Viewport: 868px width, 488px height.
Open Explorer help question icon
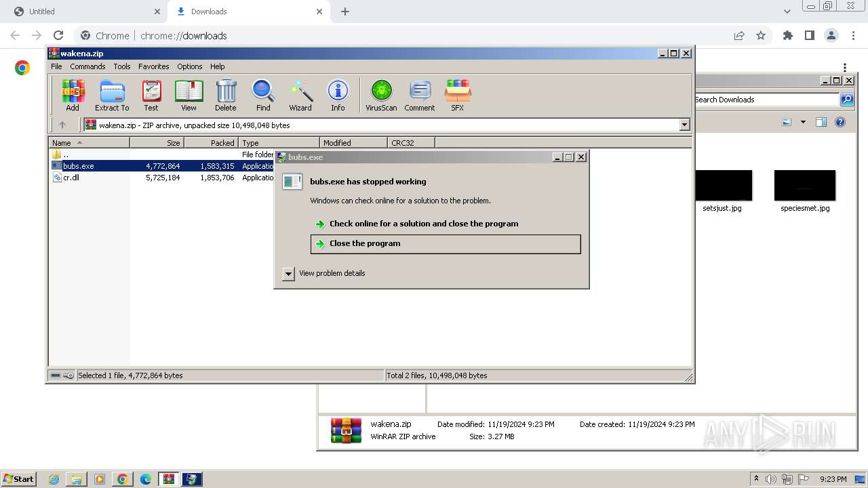click(840, 122)
